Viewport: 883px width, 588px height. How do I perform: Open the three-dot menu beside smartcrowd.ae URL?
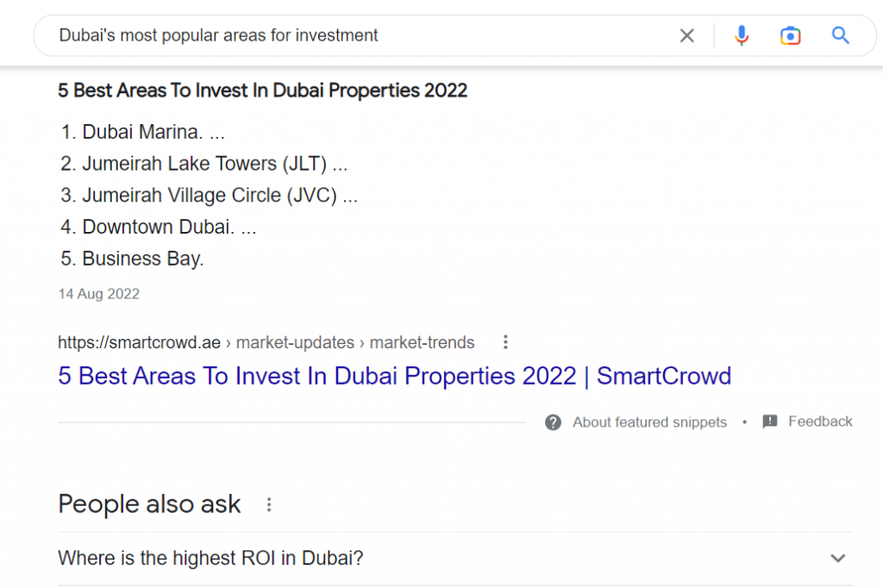pos(504,341)
